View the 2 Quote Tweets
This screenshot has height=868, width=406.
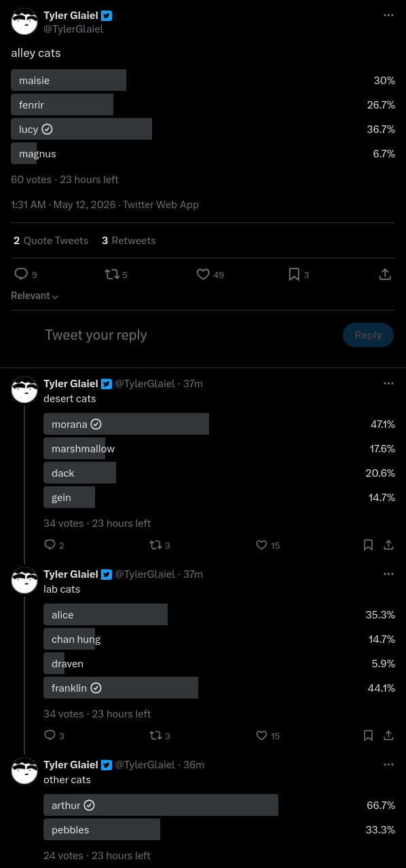click(51, 240)
